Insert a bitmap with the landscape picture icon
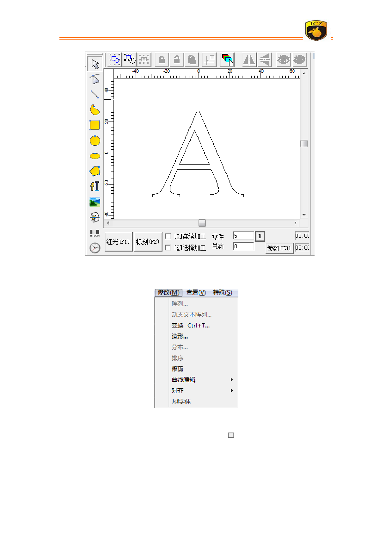The width and height of the screenshot is (392, 555). (x=95, y=202)
